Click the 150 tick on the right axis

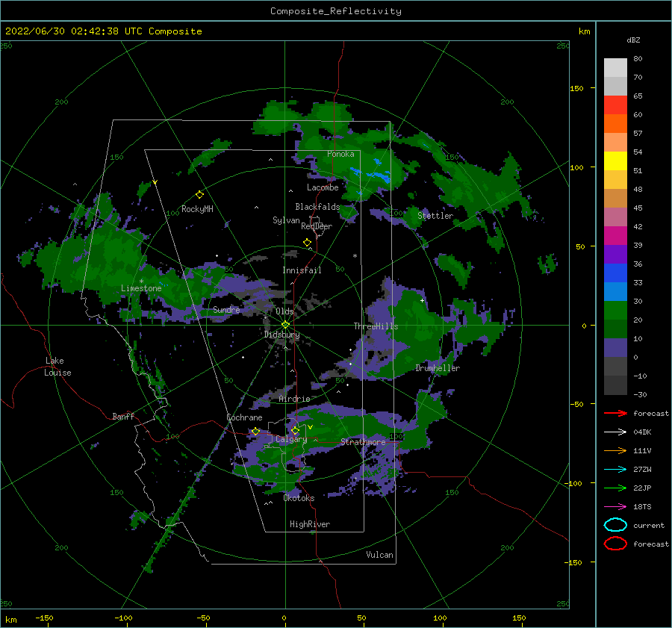(576, 88)
